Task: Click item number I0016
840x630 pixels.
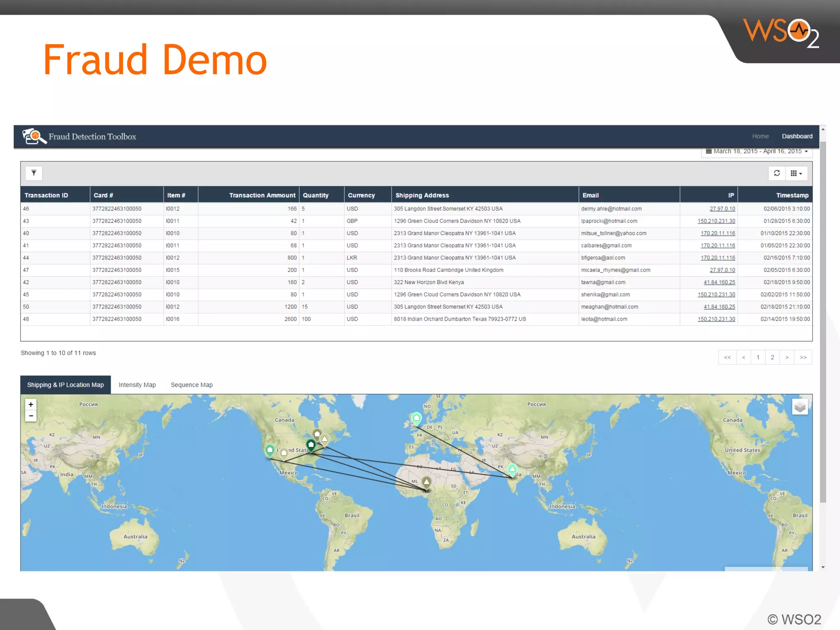Action: [172, 319]
